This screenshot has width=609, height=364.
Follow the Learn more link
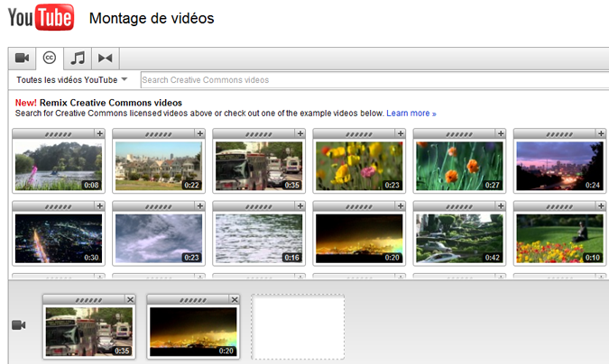pos(411,114)
